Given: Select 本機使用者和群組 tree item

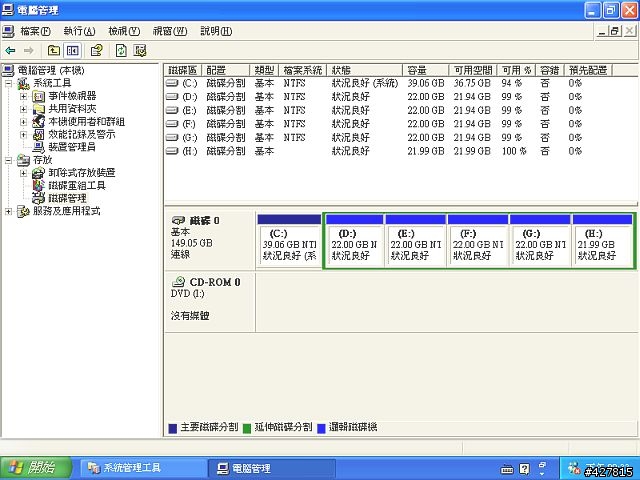Looking at the screenshot, I should [x=87, y=122].
